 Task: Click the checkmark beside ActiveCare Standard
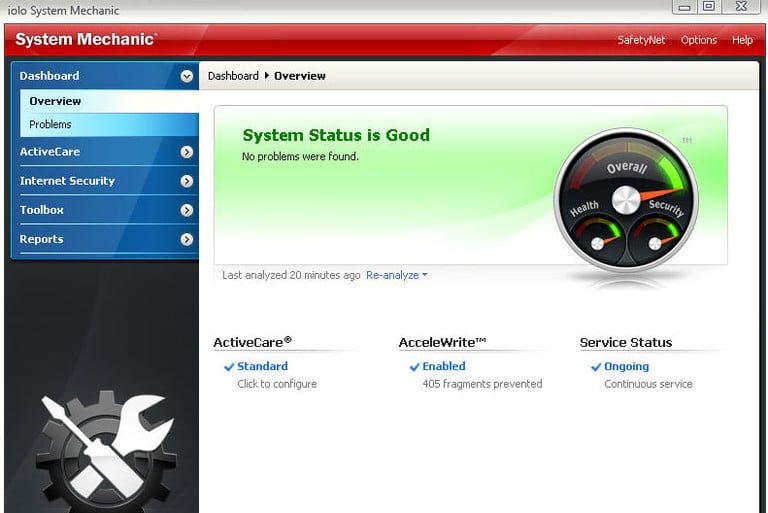(x=229, y=367)
